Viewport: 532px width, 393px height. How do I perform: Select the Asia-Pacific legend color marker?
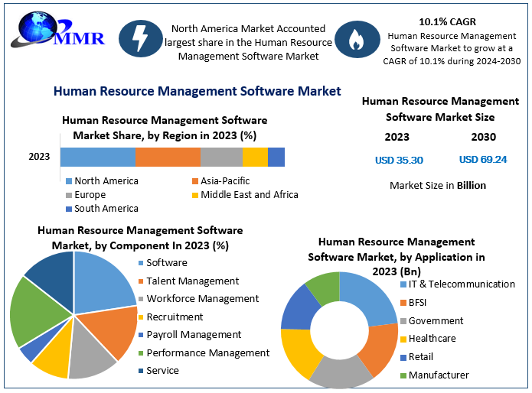pos(195,181)
